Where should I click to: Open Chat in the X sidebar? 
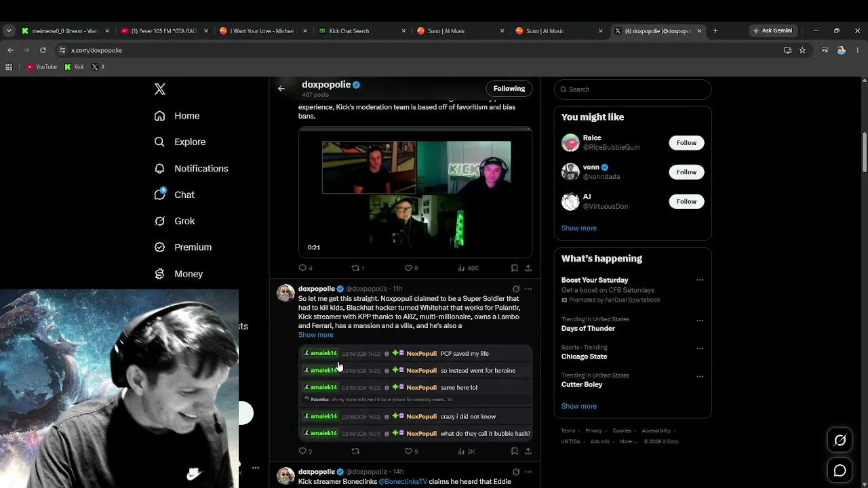[174, 195]
